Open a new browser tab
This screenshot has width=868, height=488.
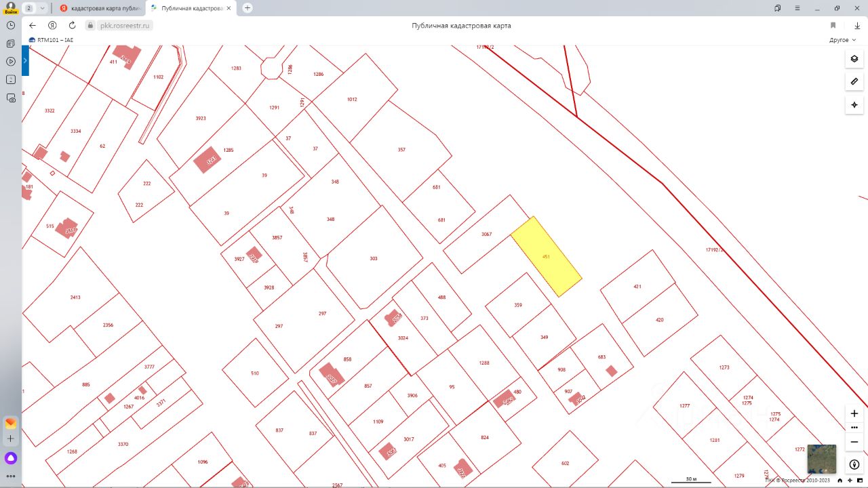pyautogui.click(x=248, y=8)
